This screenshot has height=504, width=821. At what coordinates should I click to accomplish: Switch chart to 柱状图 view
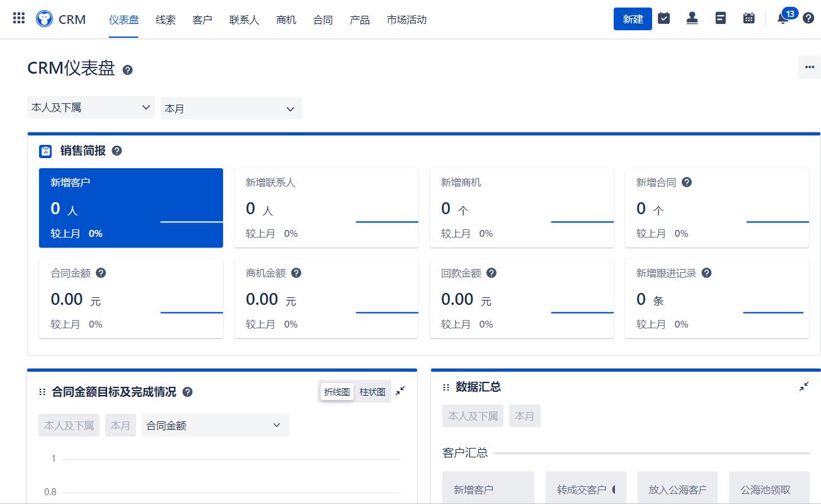tap(372, 392)
